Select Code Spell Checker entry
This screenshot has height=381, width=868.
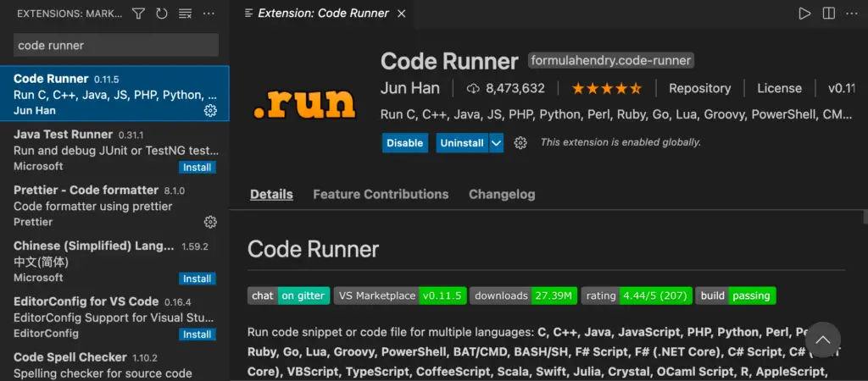click(114, 363)
